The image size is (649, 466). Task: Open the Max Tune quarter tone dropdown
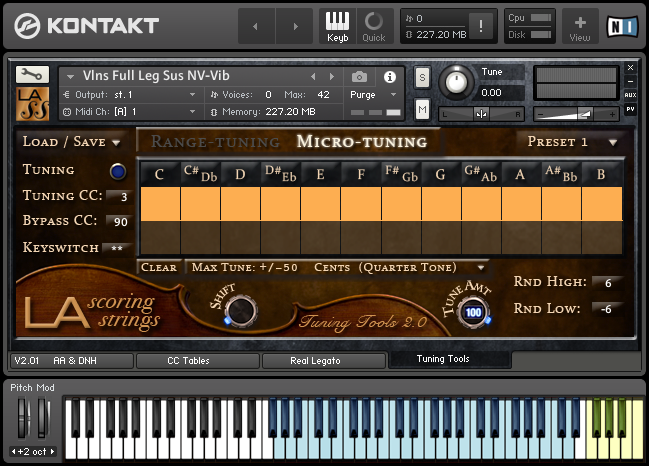point(337,267)
